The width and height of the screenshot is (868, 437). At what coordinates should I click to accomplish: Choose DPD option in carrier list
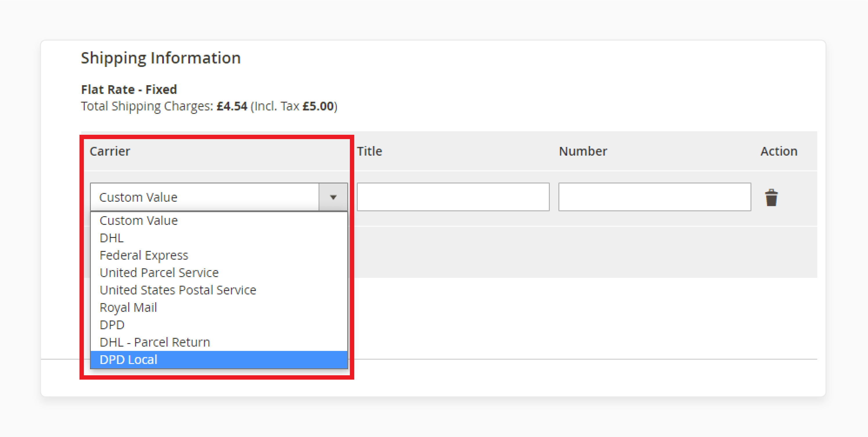point(219,325)
